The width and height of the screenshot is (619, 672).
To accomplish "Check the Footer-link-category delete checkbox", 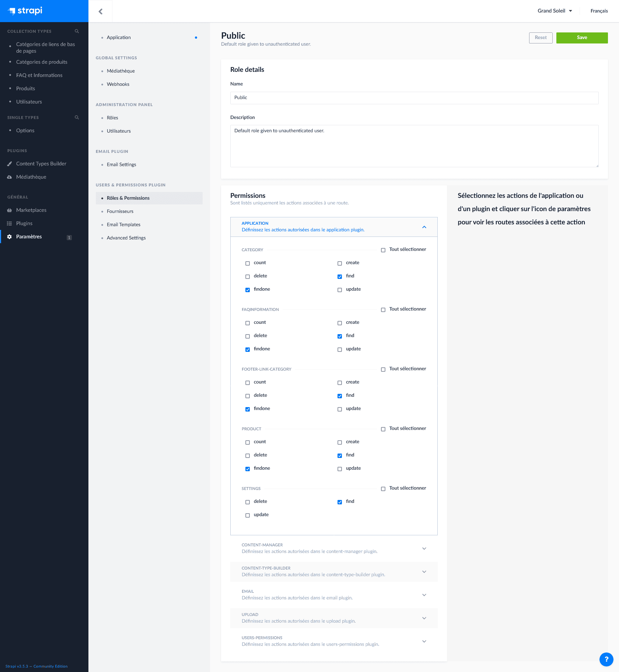I will click(248, 396).
